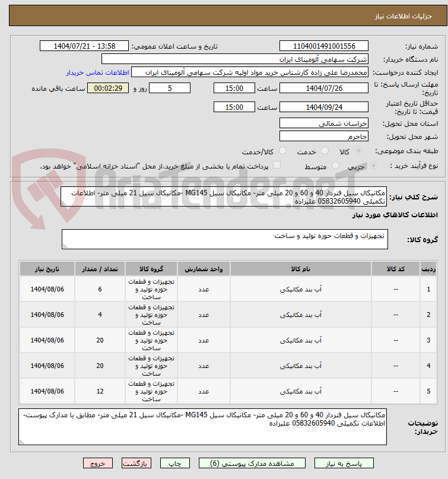448x479 pixels.
Task: Click the response deadline date 1404/07/26
Action: (x=324, y=88)
